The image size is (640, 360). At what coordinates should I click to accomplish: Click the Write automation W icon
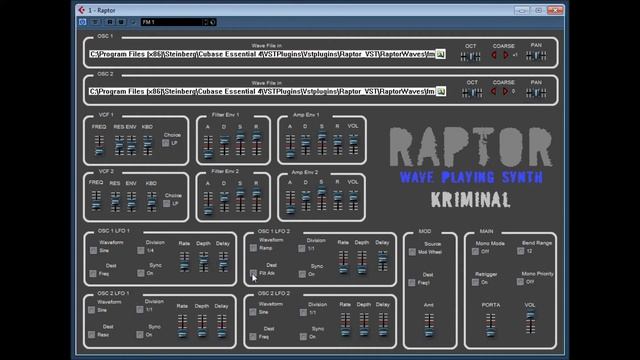point(121,22)
